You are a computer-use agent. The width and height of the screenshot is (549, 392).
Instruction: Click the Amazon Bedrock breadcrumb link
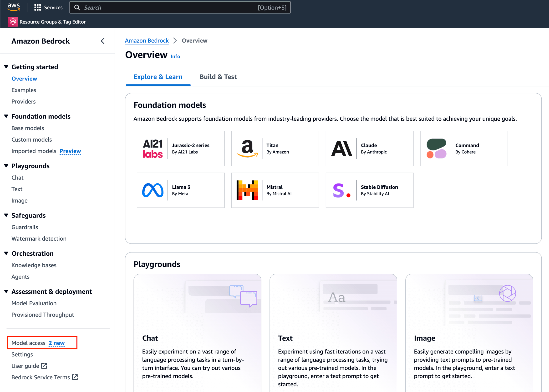click(147, 40)
